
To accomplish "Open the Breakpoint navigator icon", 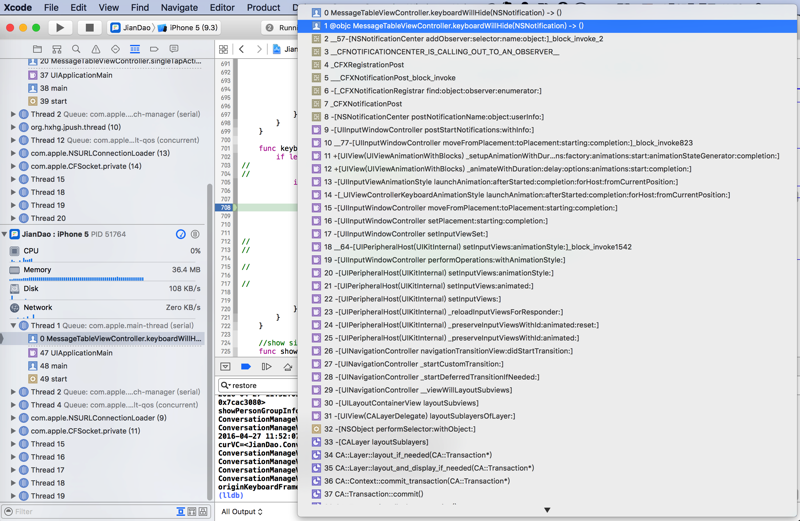I will pyautogui.click(x=154, y=49).
